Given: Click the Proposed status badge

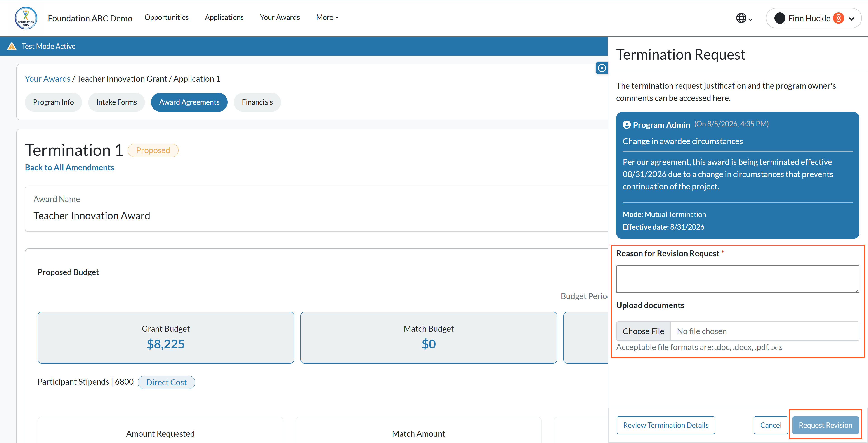Looking at the screenshot, I should pos(153,150).
